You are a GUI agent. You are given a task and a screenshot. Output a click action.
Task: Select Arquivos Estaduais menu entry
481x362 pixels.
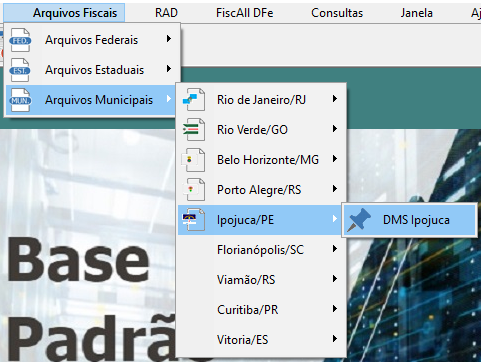coord(91,70)
